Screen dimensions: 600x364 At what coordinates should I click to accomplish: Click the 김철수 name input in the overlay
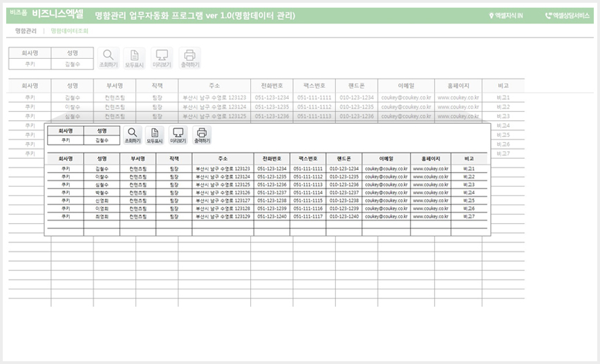tap(102, 140)
